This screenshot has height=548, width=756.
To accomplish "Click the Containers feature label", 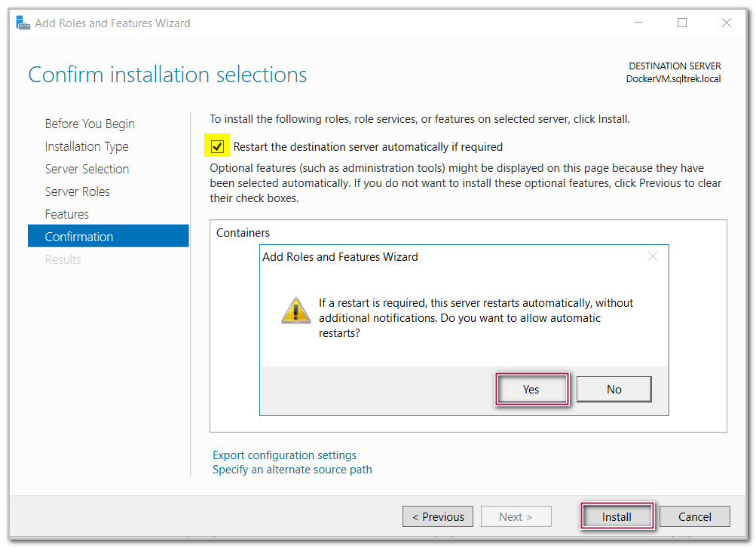I will pyautogui.click(x=243, y=232).
